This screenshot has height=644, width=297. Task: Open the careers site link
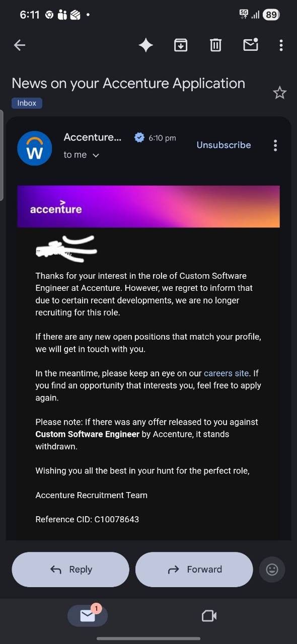(226, 373)
